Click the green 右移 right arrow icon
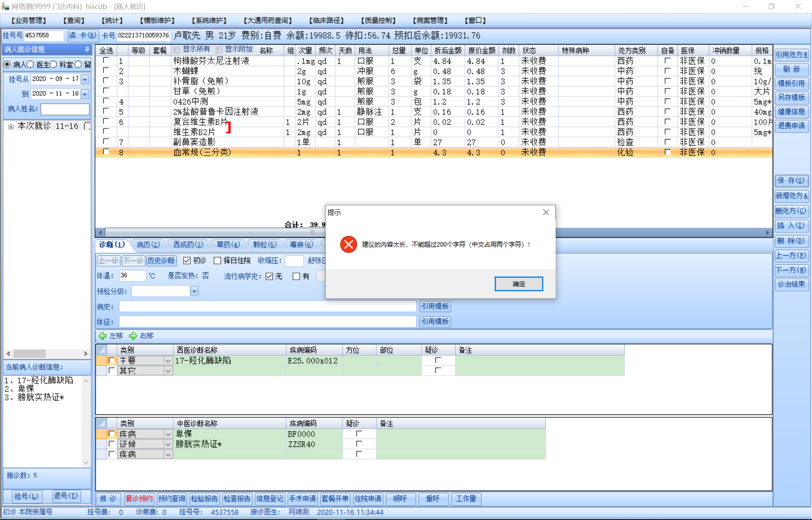Screen dimensions: 812x520 pos(133,336)
